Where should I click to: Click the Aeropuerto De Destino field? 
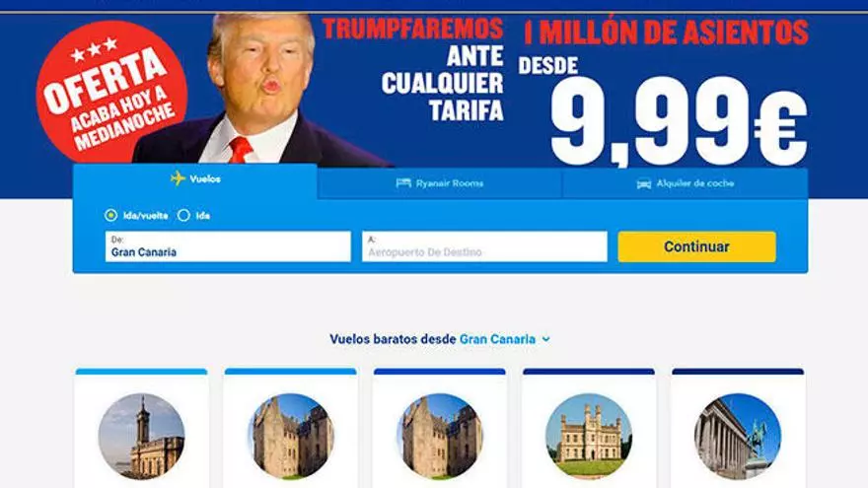pyautogui.click(x=484, y=246)
